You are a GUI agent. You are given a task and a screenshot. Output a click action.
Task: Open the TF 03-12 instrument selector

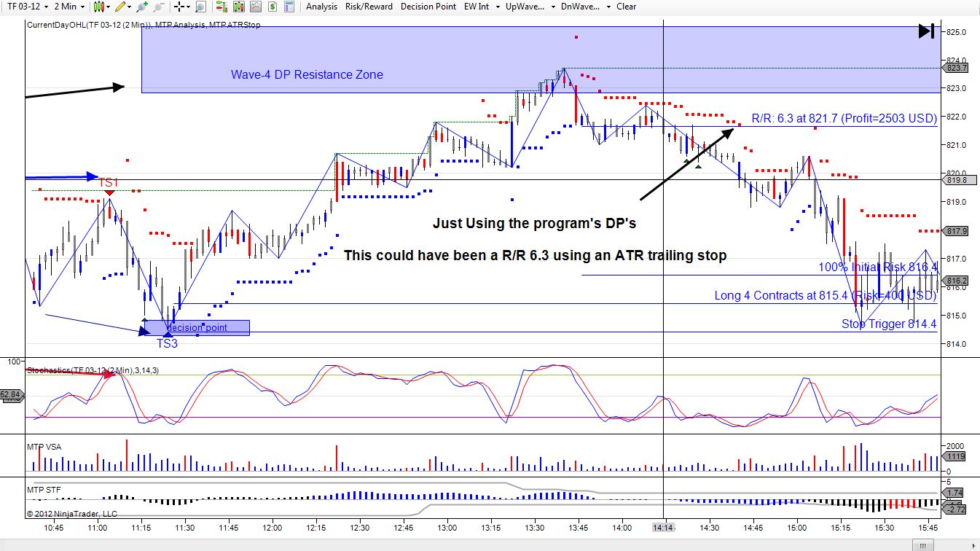coord(28,7)
